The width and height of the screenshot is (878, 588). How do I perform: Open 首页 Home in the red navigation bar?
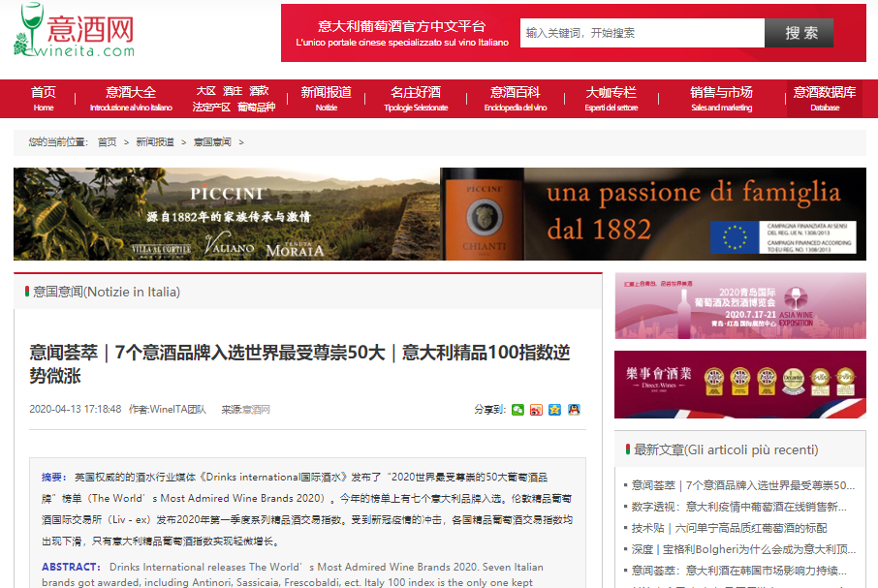pos(43,98)
